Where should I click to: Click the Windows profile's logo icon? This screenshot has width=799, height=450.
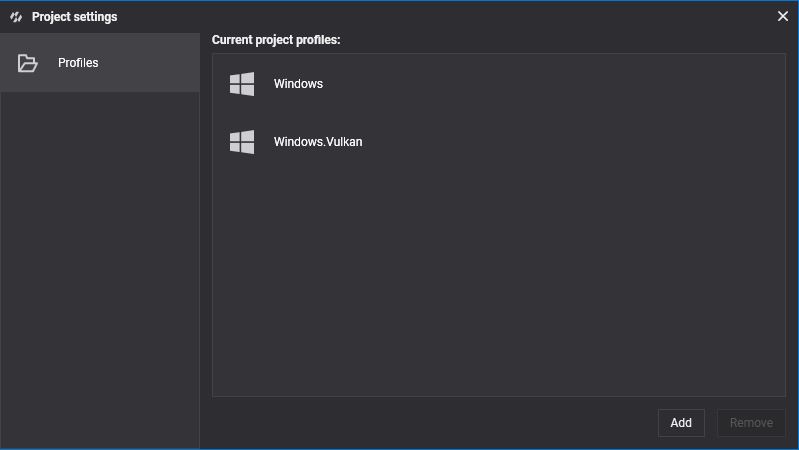(242, 84)
